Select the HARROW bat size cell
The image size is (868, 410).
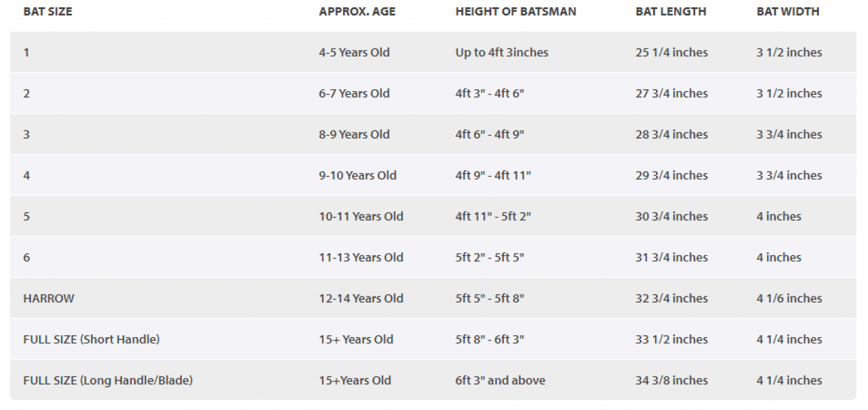[49, 299]
